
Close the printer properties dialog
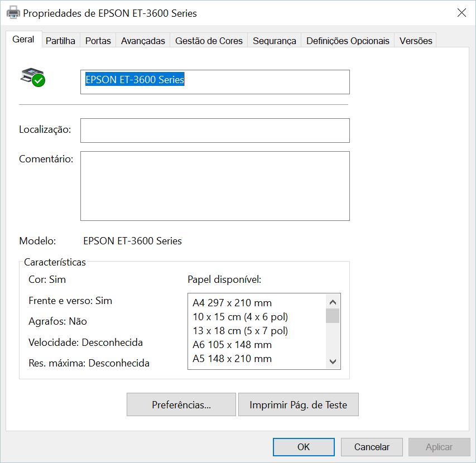[461, 13]
